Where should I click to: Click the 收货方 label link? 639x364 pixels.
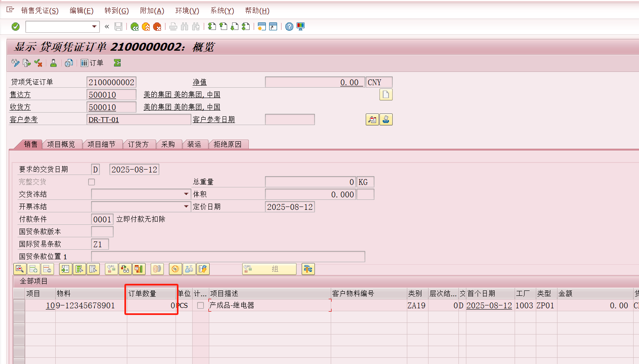click(x=20, y=107)
